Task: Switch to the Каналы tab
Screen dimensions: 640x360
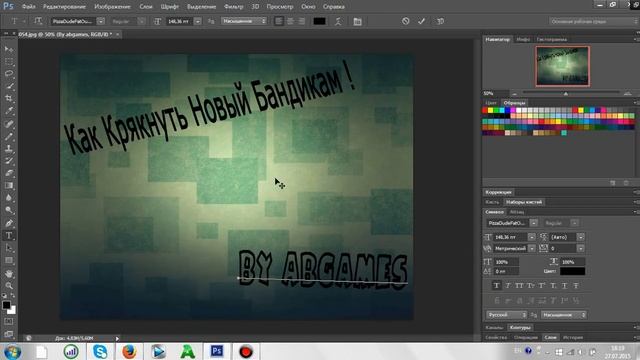Action: click(x=494, y=327)
